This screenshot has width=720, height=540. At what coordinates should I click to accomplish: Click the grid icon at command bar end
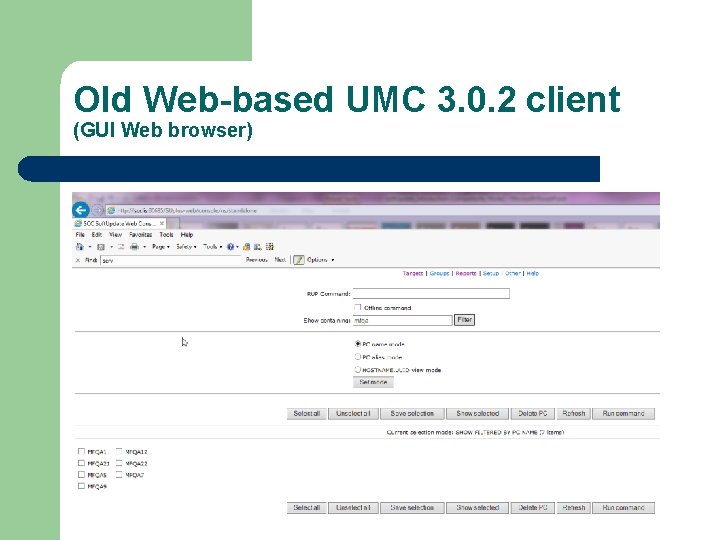point(270,247)
